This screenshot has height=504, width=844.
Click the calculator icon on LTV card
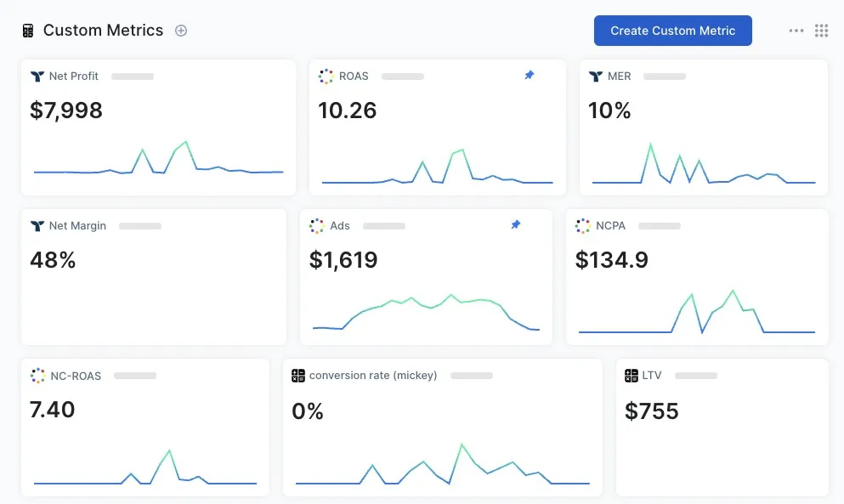(x=632, y=376)
